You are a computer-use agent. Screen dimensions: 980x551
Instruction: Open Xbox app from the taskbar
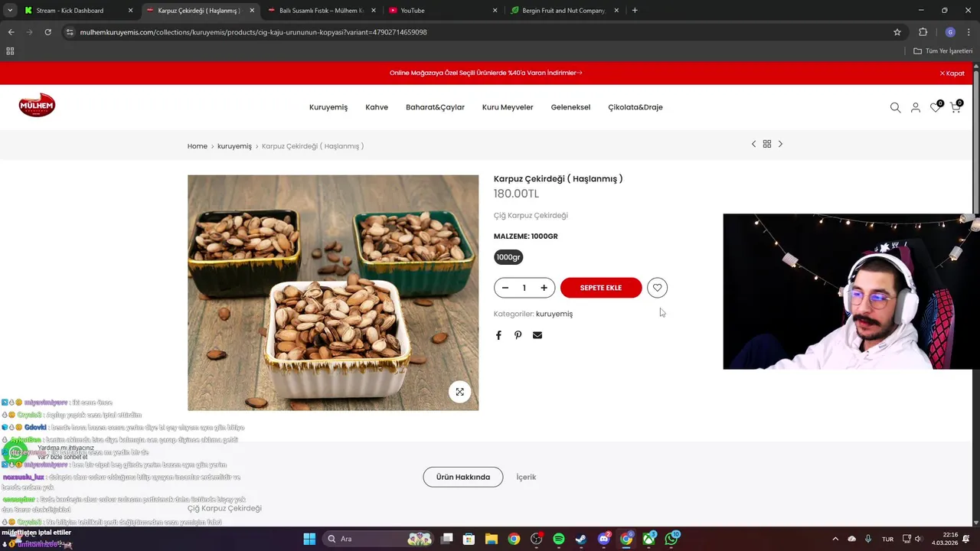tap(649, 539)
